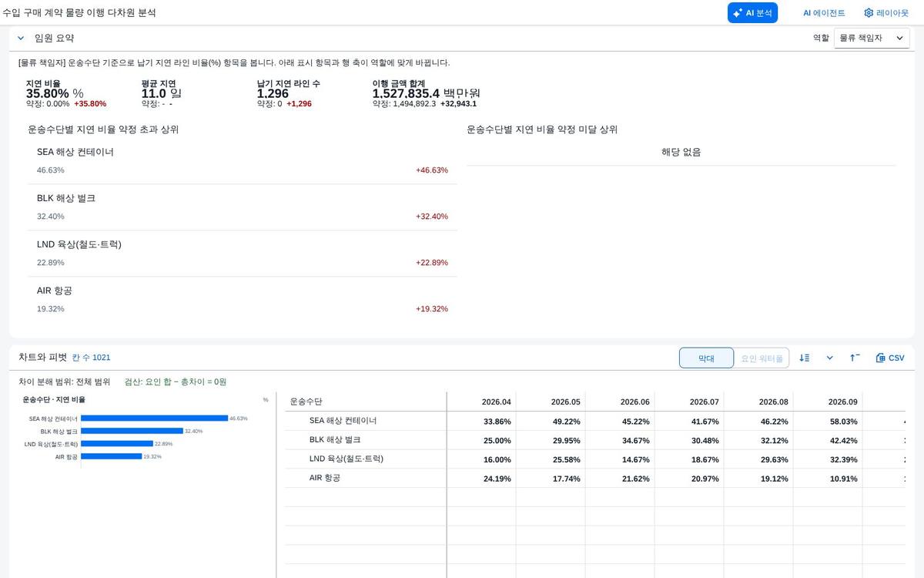Click the +32.40% variance for BLK
Viewport: 924px width, 578px height.
pyautogui.click(x=431, y=217)
